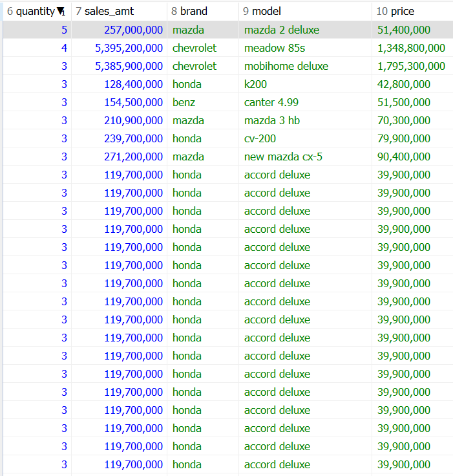Select model cell 'mazda 2 deluxe'
The image size is (453, 476).
coord(305,30)
